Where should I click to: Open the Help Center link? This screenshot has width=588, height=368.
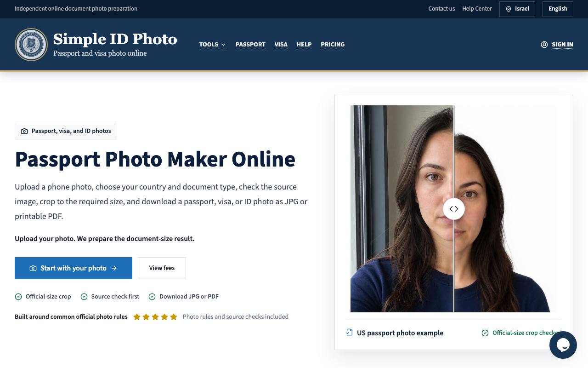[477, 9]
